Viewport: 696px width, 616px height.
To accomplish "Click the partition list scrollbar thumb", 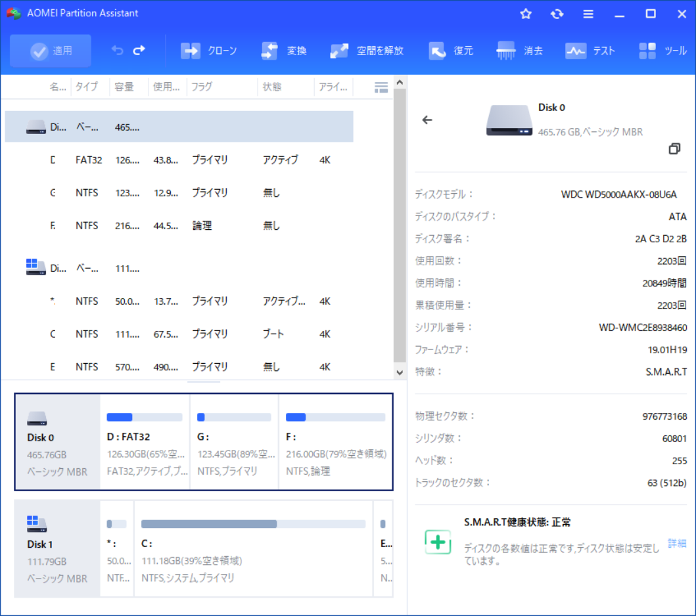I will 400,225.
